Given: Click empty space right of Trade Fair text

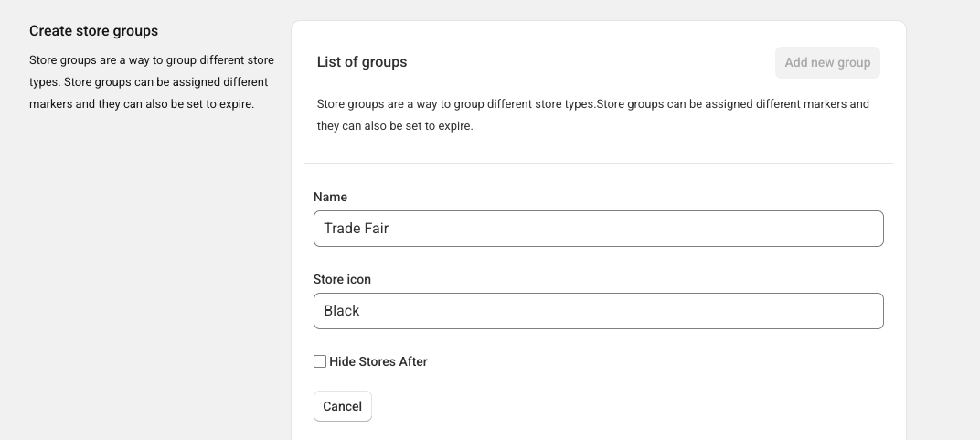Looking at the screenshot, I should click(640, 229).
